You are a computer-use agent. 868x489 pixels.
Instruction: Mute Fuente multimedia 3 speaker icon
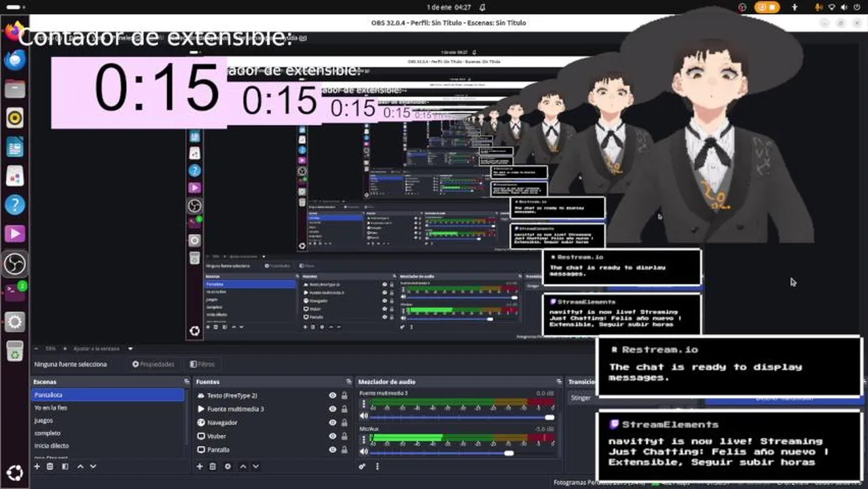363,416
